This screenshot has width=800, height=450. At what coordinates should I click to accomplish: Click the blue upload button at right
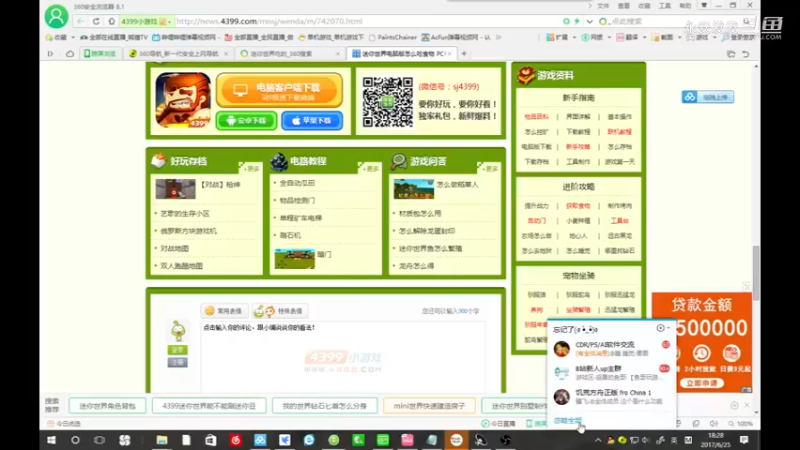coord(708,97)
